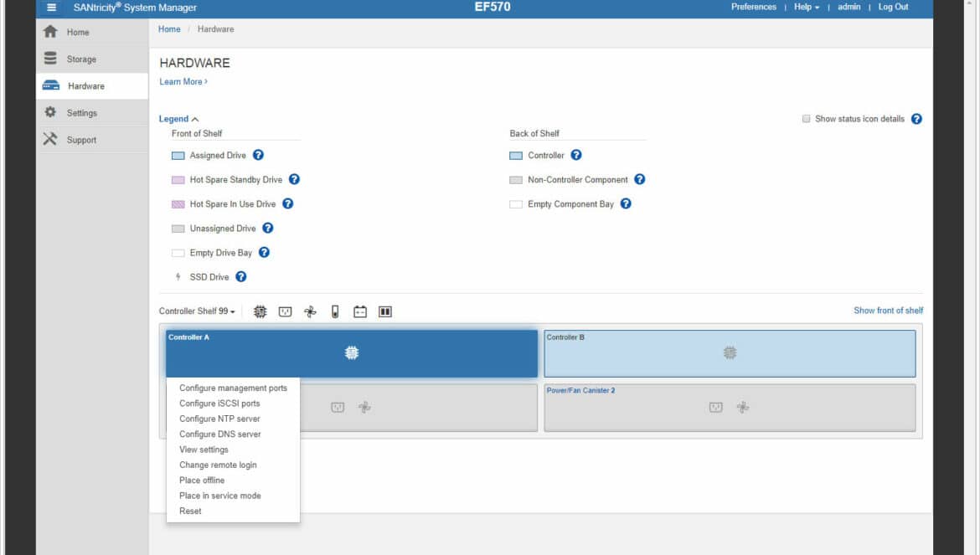Select Configure management ports
This screenshot has height=555, width=980.
point(233,388)
